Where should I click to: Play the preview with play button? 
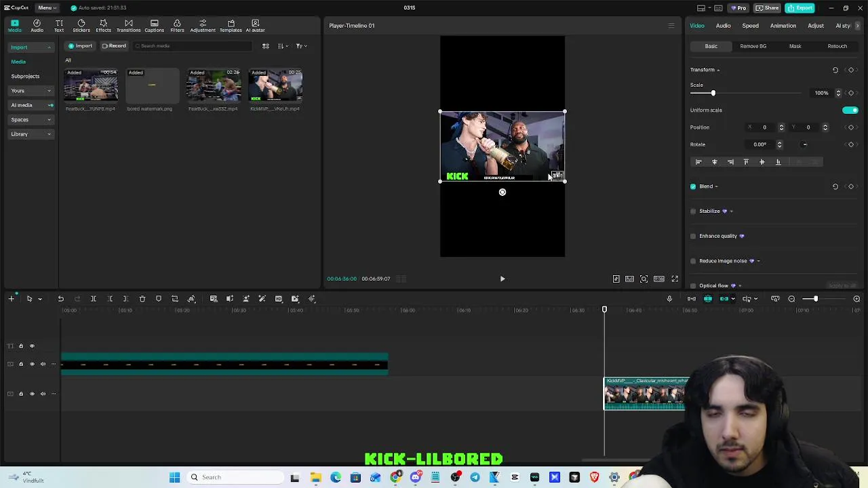[x=502, y=279]
